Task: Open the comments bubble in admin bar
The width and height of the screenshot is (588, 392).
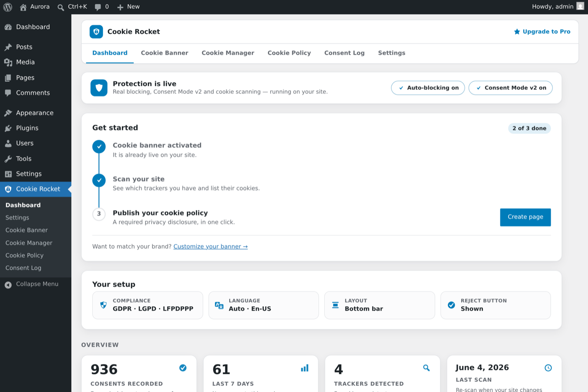Action: (x=98, y=7)
